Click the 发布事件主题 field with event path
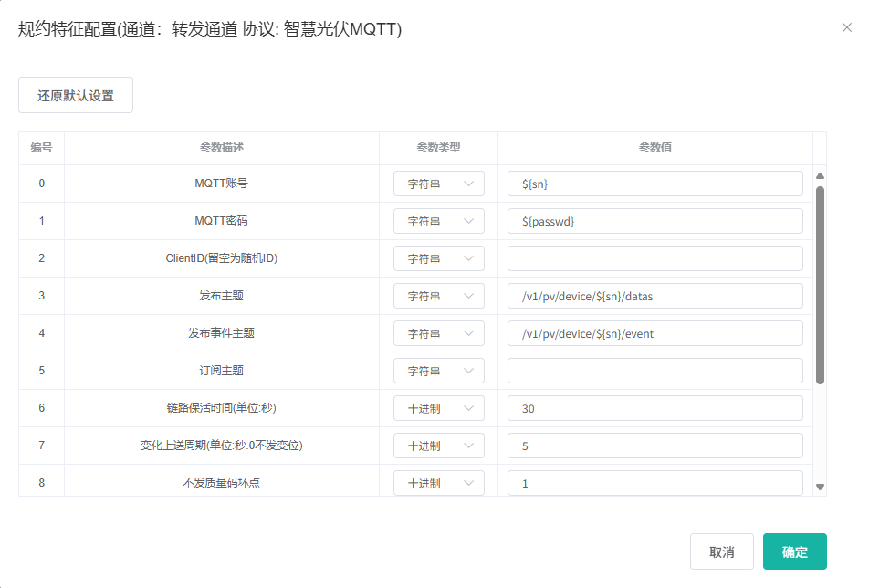Image resolution: width=869 pixels, height=588 pixels. click(654, 333)
